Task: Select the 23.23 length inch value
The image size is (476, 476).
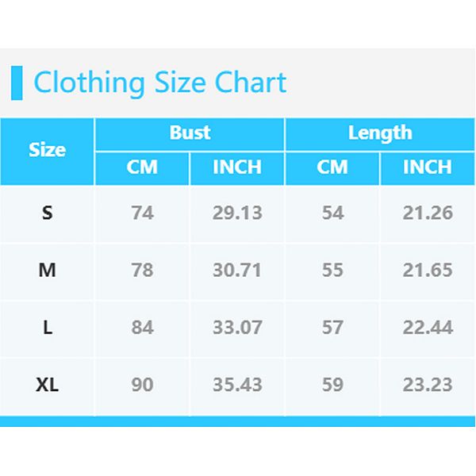Action: 428,385
